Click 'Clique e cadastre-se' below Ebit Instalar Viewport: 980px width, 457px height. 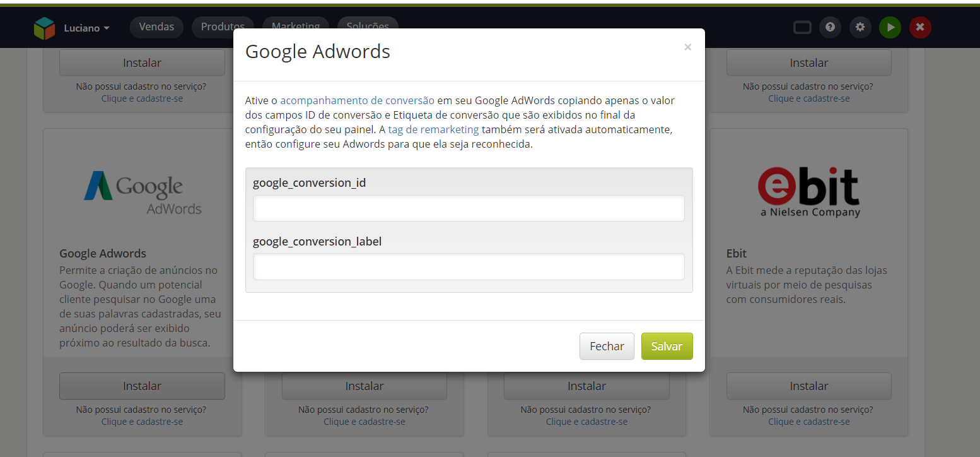pyautogui.click(x=808, y=422)
